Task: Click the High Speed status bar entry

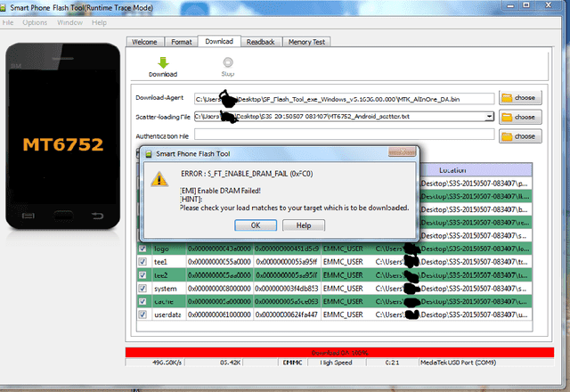Action: tap(337, 363)
